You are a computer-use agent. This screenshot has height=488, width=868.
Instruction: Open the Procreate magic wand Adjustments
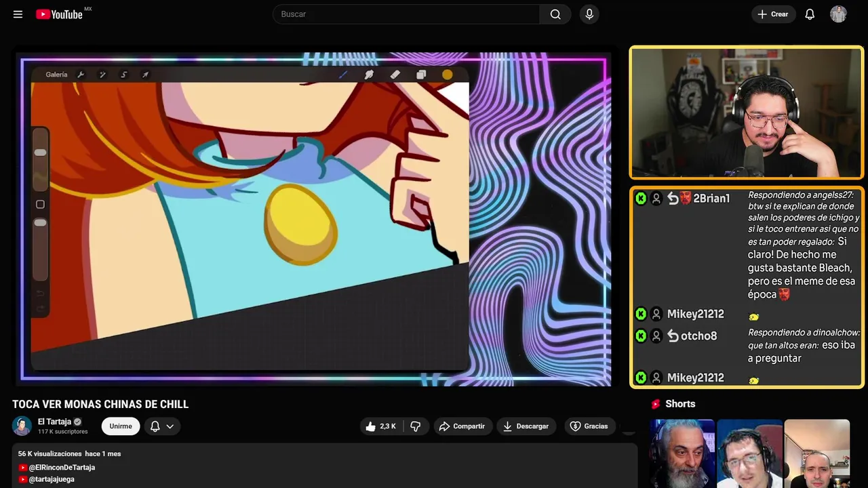tap(102, 75)
